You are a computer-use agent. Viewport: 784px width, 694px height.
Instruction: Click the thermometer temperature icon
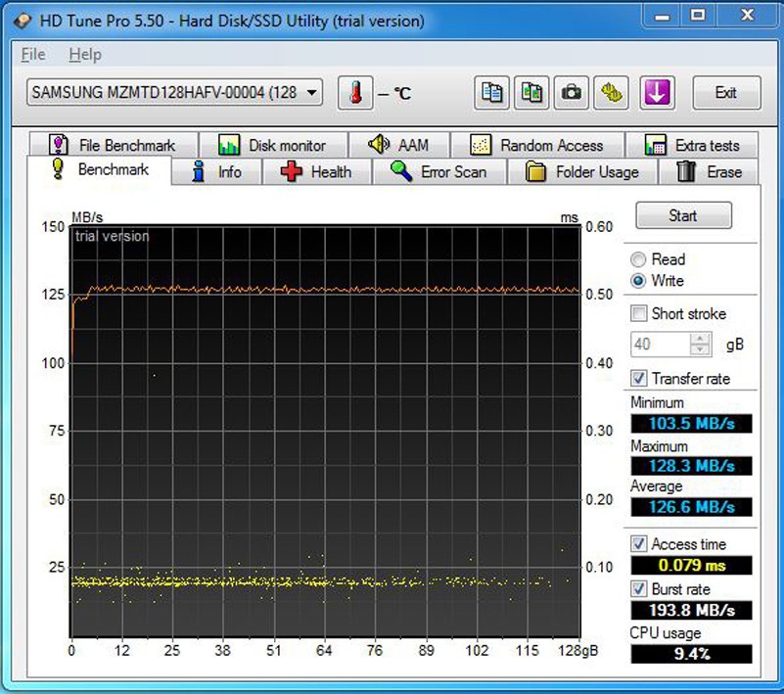coord(355,93)
